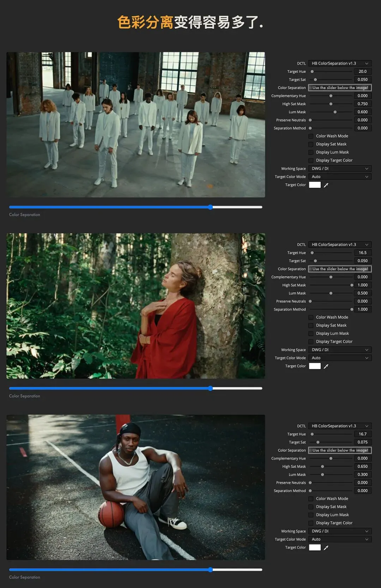Open Target Color Mode dropdown in the forest panel

click(x=340, y=358)
